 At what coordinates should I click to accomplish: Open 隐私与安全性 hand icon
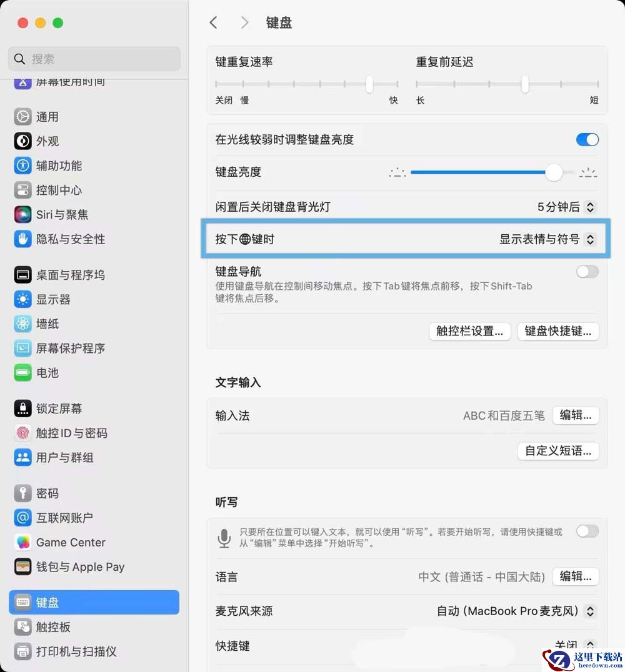(x=22, y=239)
